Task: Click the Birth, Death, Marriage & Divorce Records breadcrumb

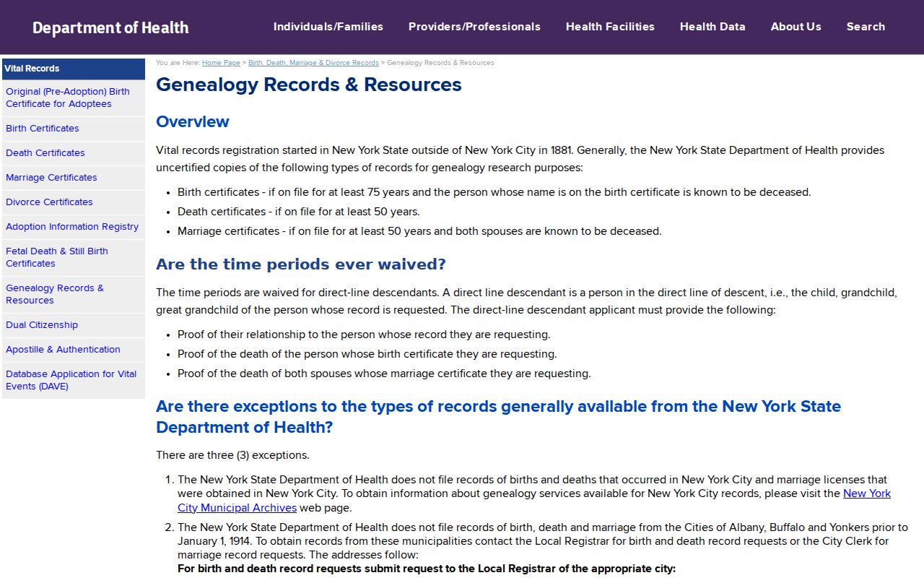Action: coord(313,63)
